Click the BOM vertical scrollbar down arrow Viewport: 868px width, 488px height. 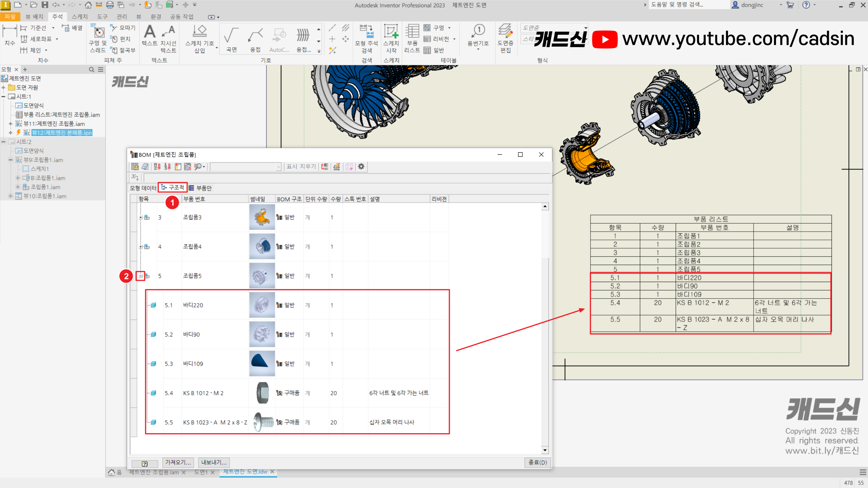545,450
